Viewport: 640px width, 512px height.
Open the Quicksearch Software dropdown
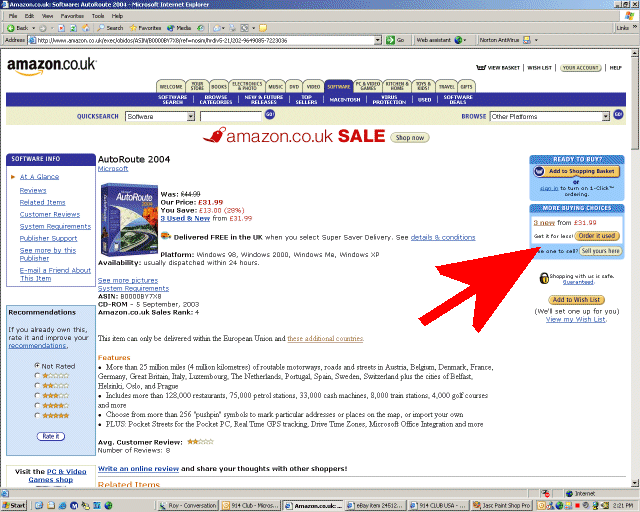(x=160, y=117)
